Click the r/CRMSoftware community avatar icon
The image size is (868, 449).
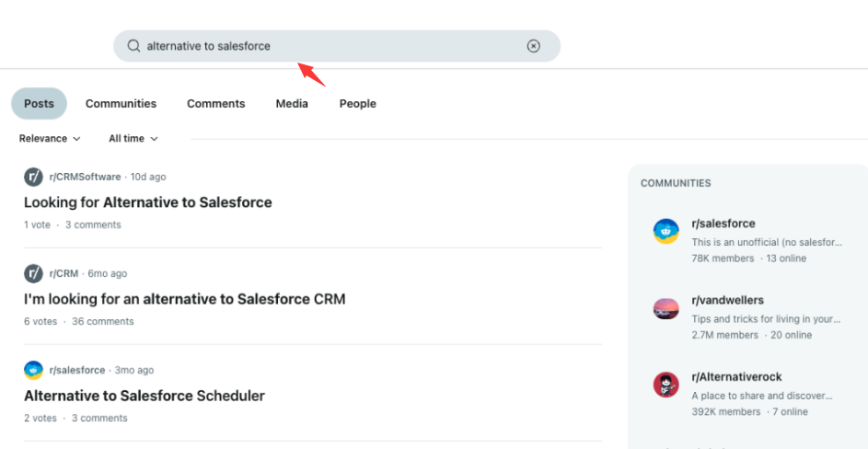tap(33, 177)
